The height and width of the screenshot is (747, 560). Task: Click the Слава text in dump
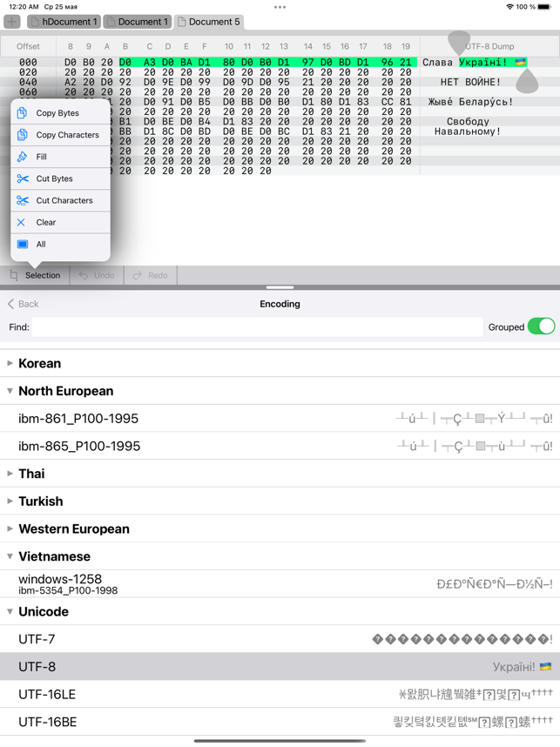coord(437,62)
